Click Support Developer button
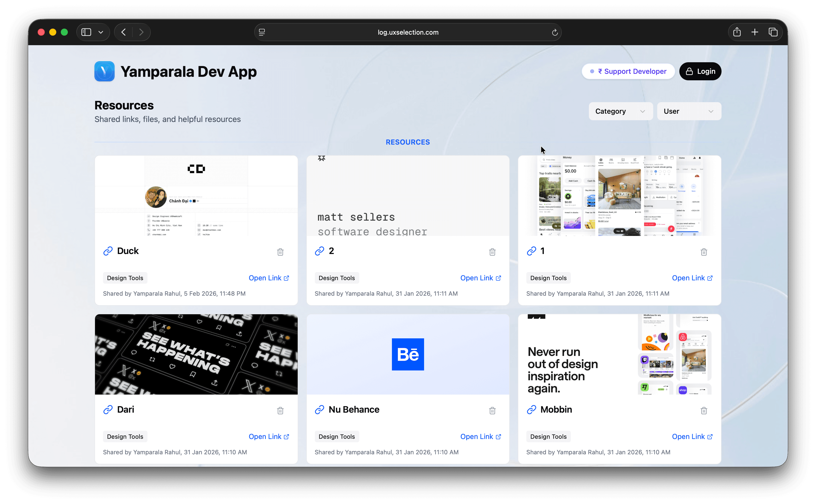816x504 pixels. [628, 71]
